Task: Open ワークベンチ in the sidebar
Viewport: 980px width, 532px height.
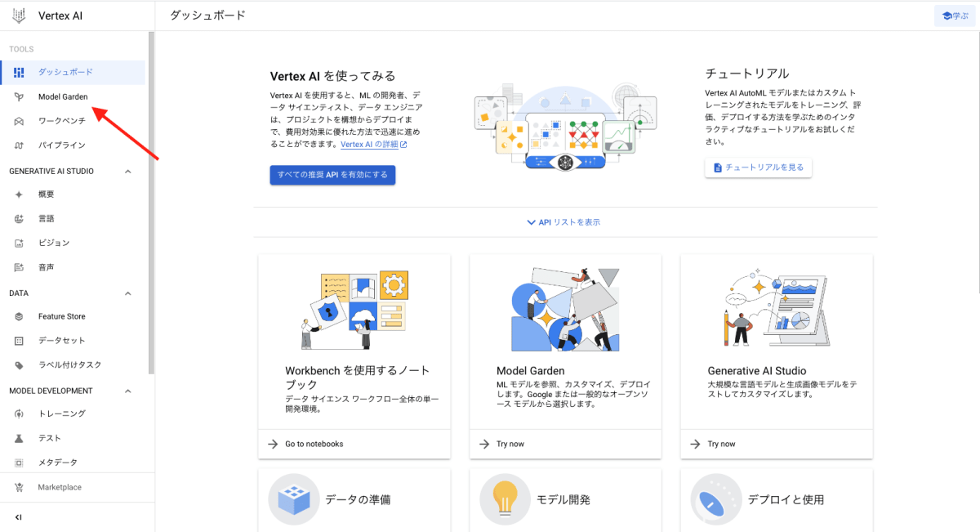Action: (73, 121)
